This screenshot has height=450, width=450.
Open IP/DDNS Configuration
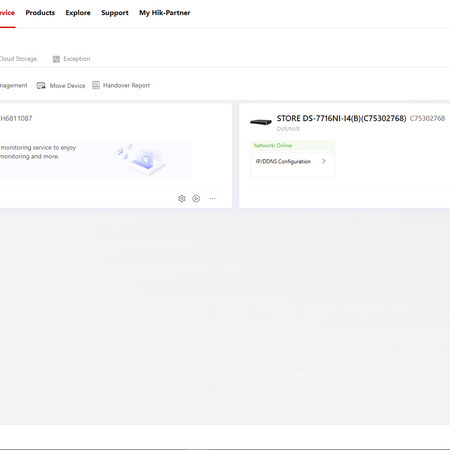(292, 165)
